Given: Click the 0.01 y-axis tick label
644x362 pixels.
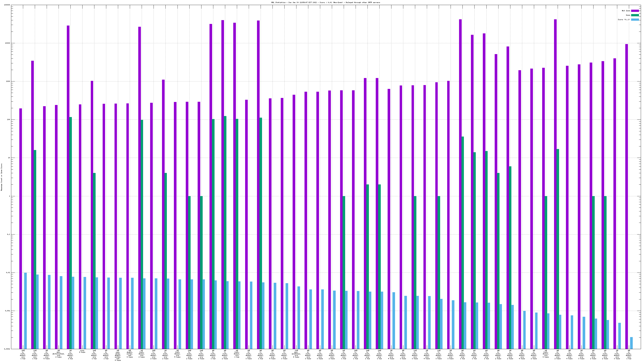Looking at the screenshot, I should tap(8, 273).
